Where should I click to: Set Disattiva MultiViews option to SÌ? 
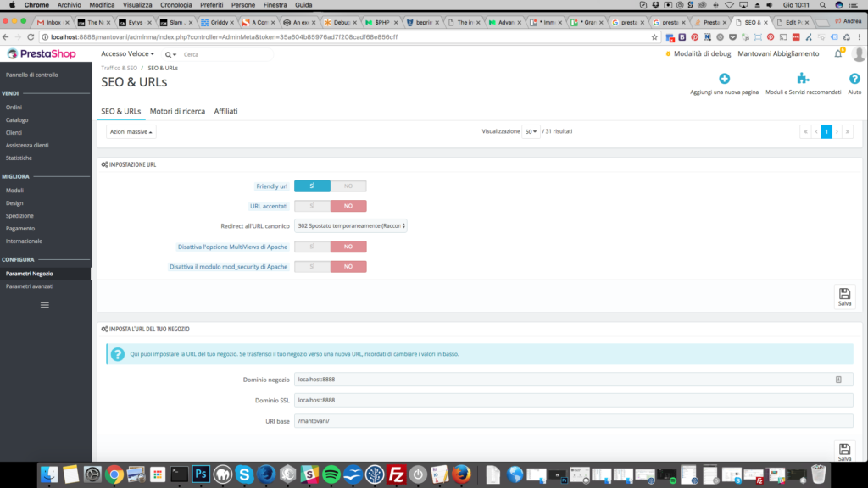[x=312, y=247]
